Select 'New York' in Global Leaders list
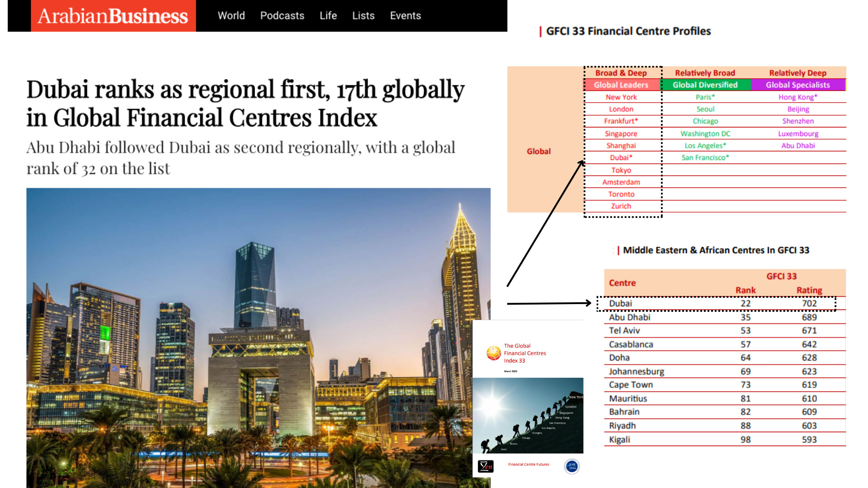This screenshot has width=868, height=488. tap(621, 97)
